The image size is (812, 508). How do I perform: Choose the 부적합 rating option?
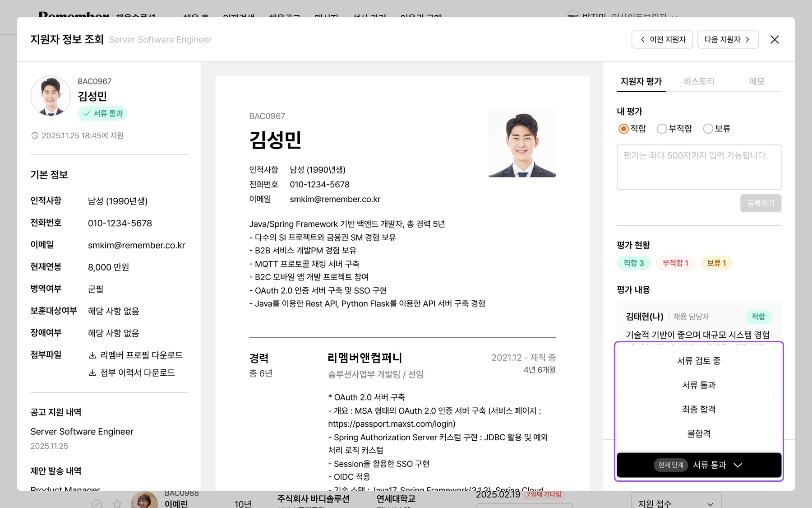[x=662, y=129]
